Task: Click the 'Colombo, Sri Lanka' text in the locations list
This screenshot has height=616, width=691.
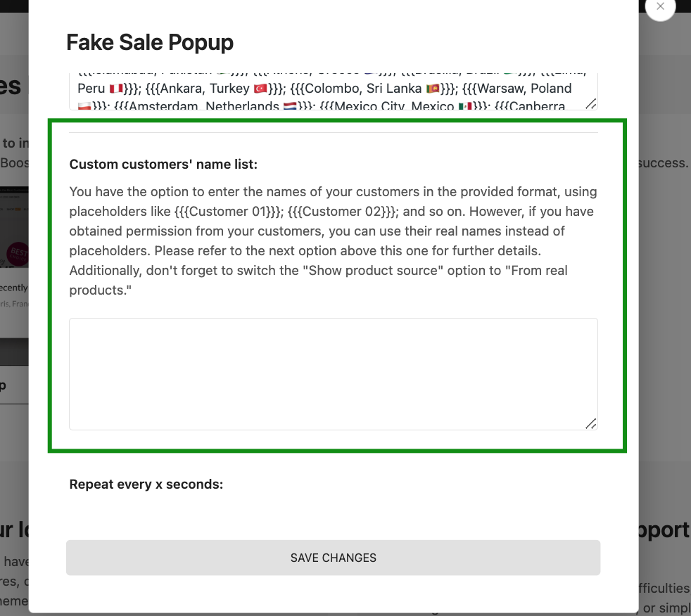Action: click(363, 89)
